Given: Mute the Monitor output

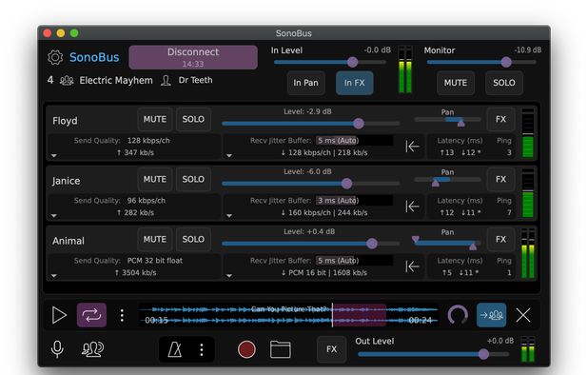Looking at the screenshot, I should point(456,83).
